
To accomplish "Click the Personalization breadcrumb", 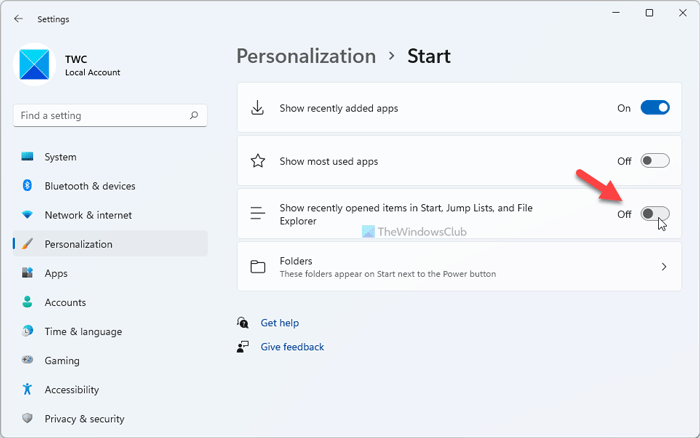I will tap(306, 56).
